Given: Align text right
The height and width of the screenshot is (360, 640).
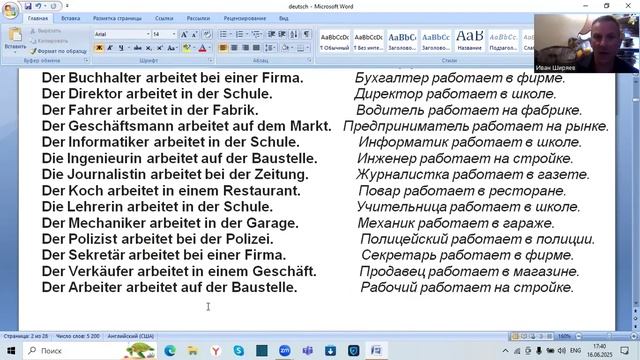Looking at the screenshot, I should click(x=245, y=48).
